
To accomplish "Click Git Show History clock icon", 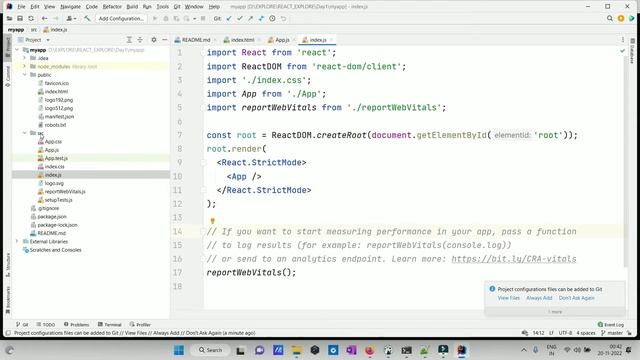I will 272,18.
